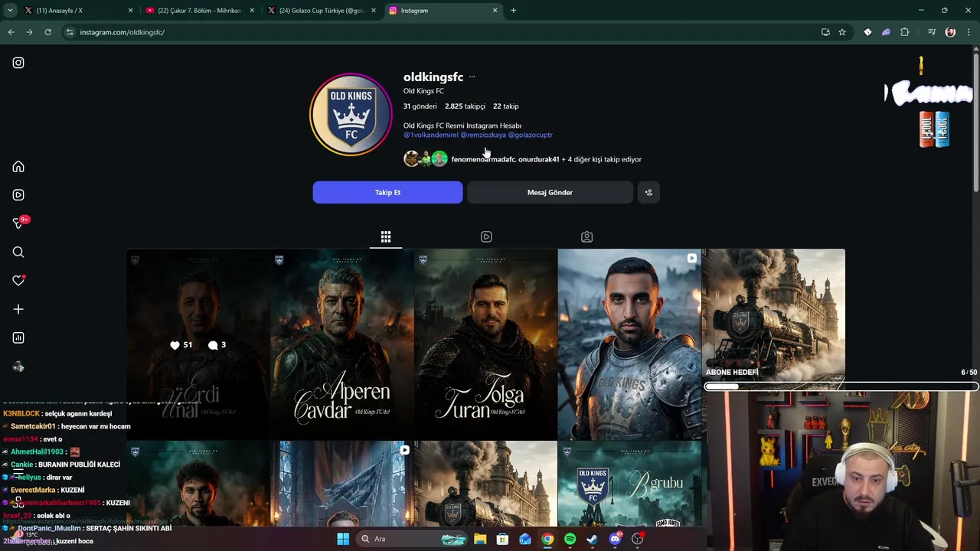Image resolution: width=980 pixels, height=551 pixels.
Task: Select the tagged posts tab
Action: point(586,237)
